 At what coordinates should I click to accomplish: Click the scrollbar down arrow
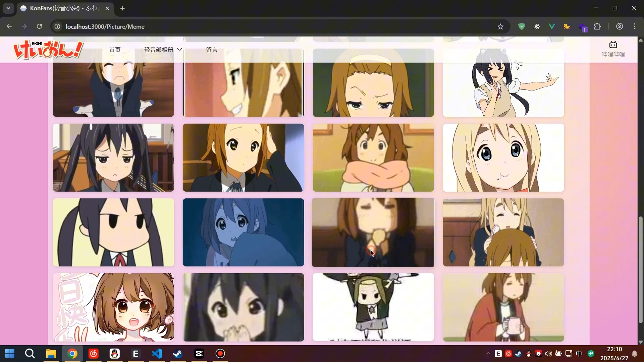coord(641,342)
